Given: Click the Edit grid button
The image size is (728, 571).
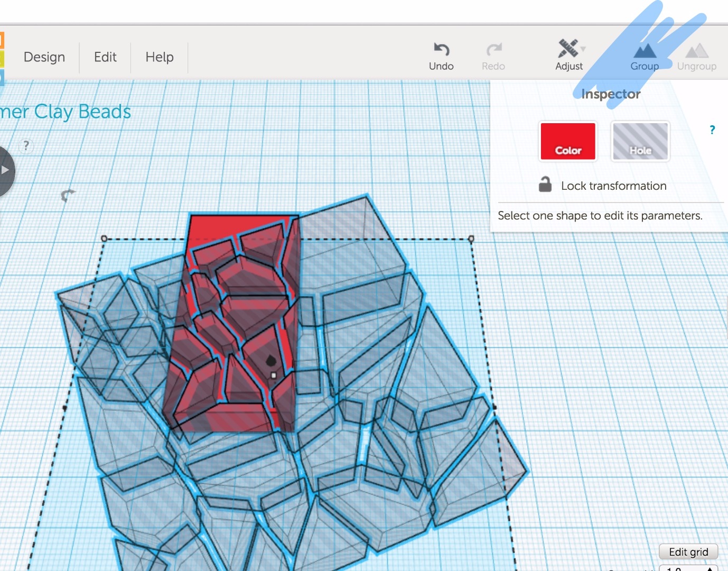Looking at the screenshot, I should tap(688, 551).
